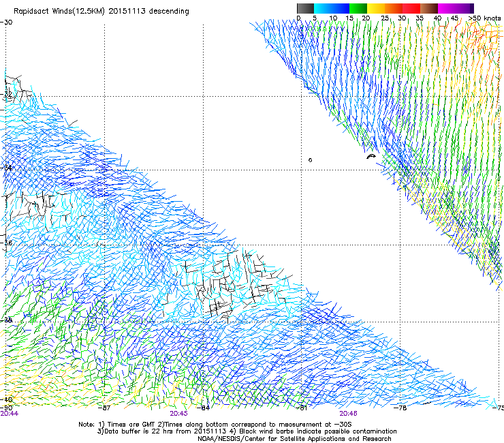Click the arc-shaped island outline near -79
Image resolution: width=504 pixels, height=443 pixels.
click(371, 157)
